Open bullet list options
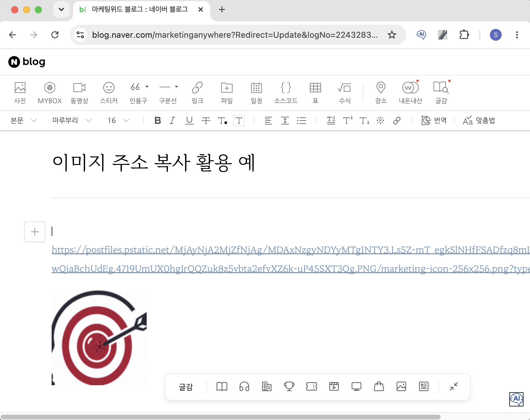Image resolution: width=530 pixels, height=420 pixels. (301, 120)
